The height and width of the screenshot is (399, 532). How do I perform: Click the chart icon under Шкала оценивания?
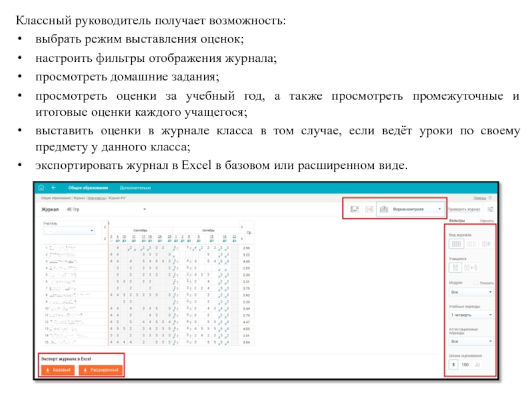tap(477, 364)
